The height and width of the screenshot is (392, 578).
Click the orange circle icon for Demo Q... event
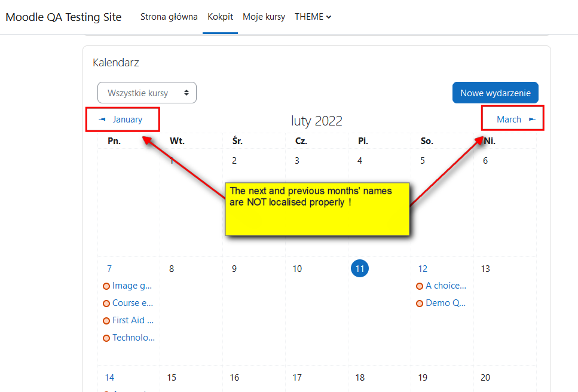coord(420,304)
